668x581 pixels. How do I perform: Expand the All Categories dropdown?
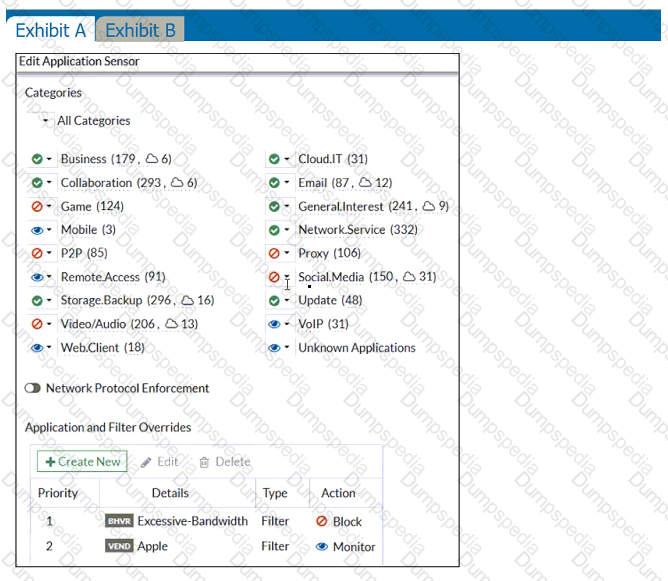pos(45,121)
